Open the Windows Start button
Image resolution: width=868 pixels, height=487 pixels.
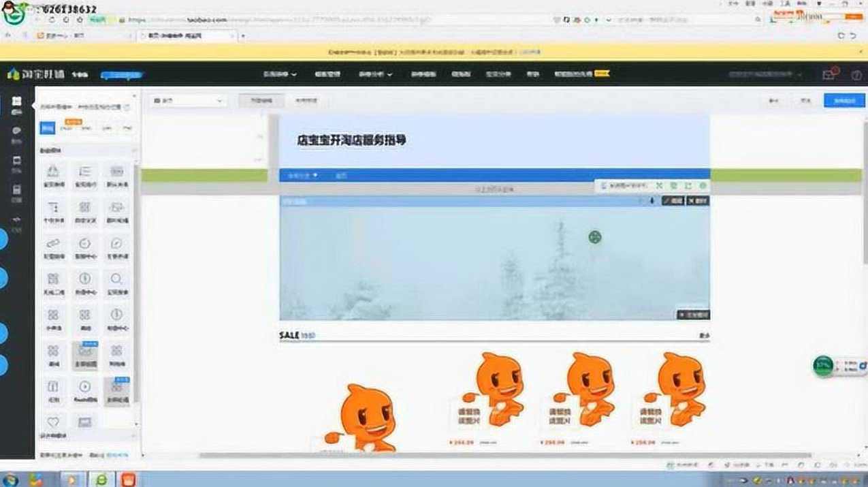coord(12,479)
